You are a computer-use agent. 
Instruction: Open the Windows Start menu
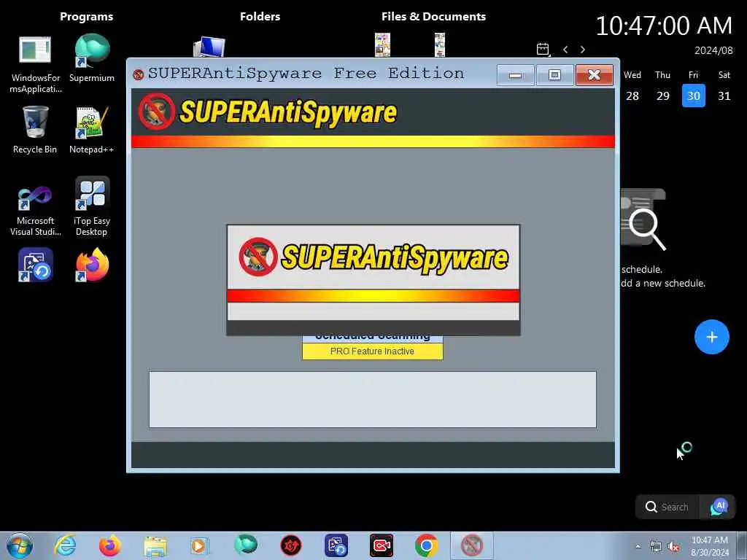click(20, 545)
